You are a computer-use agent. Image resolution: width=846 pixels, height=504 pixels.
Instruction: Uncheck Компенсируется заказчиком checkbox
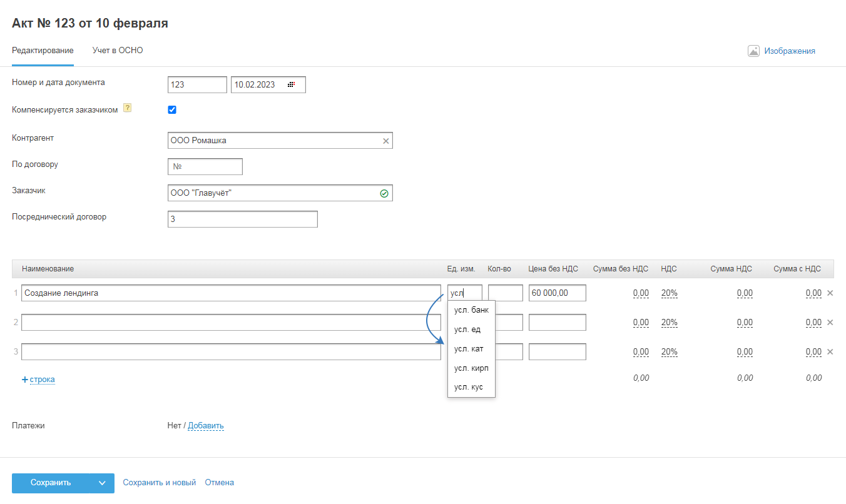pyautogui.click(x=172, y=110)
